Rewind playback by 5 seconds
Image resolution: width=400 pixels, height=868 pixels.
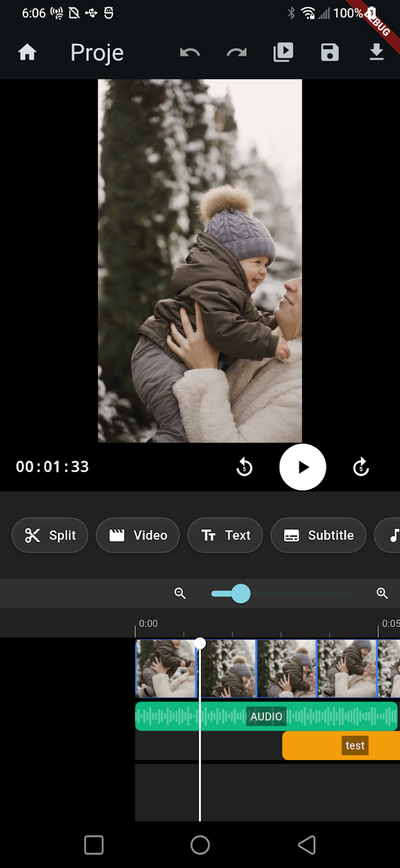[244, 467]
